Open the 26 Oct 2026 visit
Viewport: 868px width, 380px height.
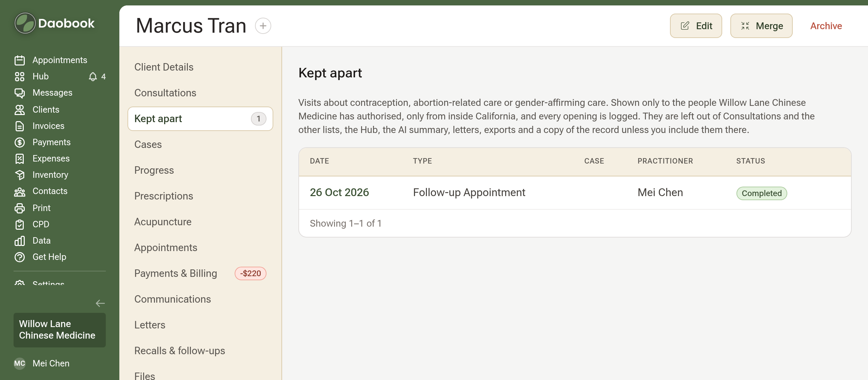pos(339,192)
